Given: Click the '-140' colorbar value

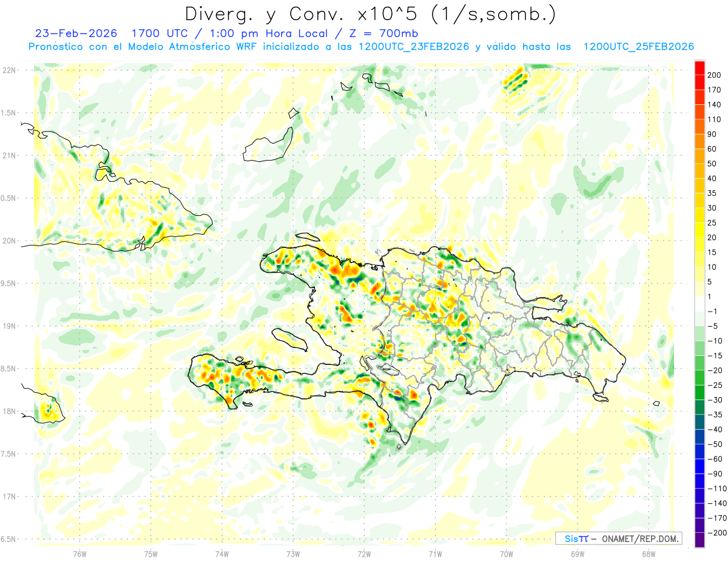Looking at the screenshot, I should coord(716,503).
